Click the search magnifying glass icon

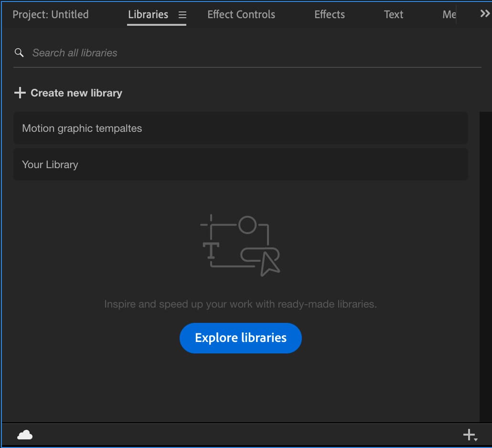[19, 53]
